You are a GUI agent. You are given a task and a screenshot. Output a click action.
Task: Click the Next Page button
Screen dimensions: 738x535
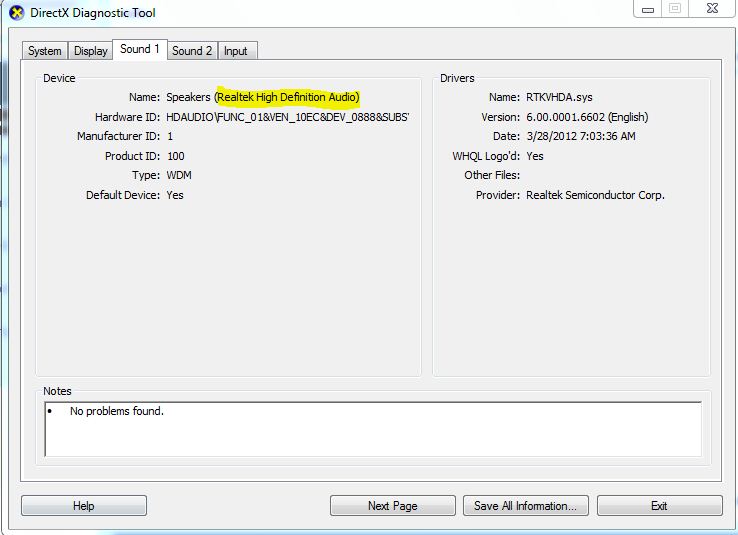[x=392, y=506]
